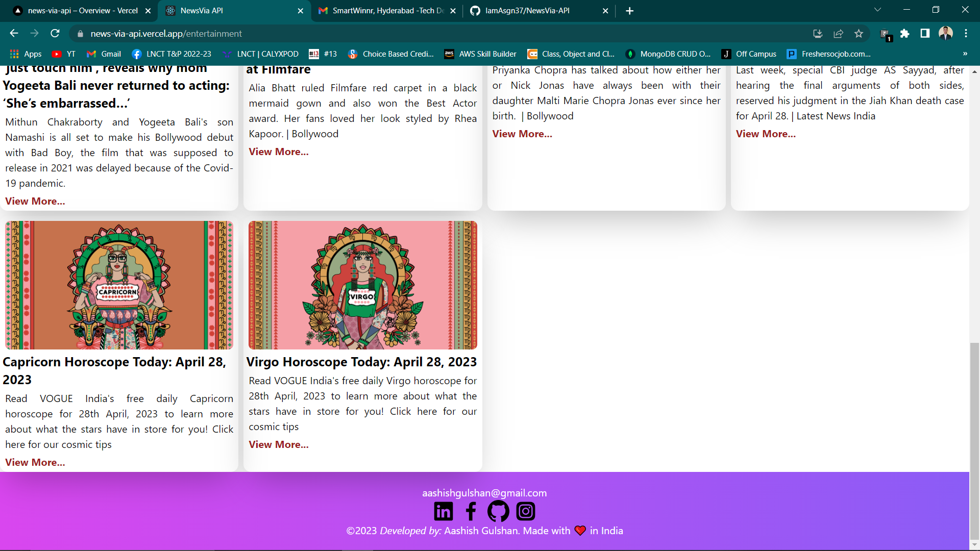The height and width of the screenshot is (551, 980).
Task: Click the share page icon in address bar
Action: click(838, 34)
